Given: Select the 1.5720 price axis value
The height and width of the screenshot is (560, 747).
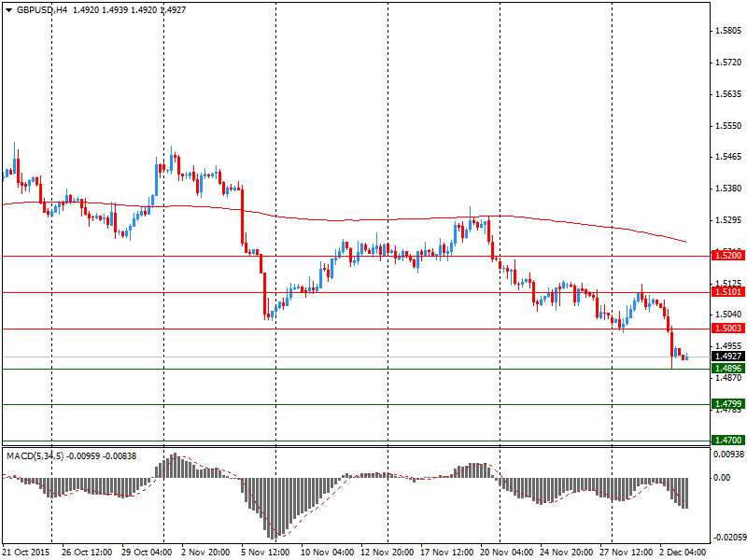Looking at the screenshot, I should click(x=728, y=63).
